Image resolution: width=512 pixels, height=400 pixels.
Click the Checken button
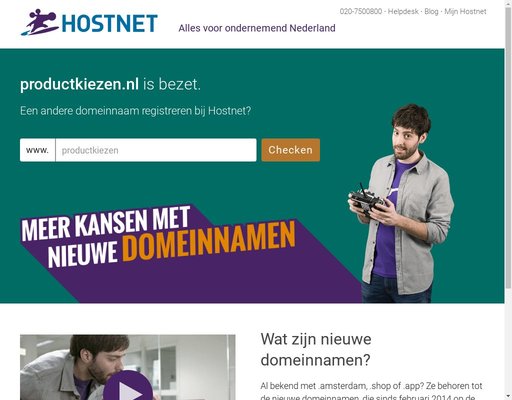(x=291, y=150)
